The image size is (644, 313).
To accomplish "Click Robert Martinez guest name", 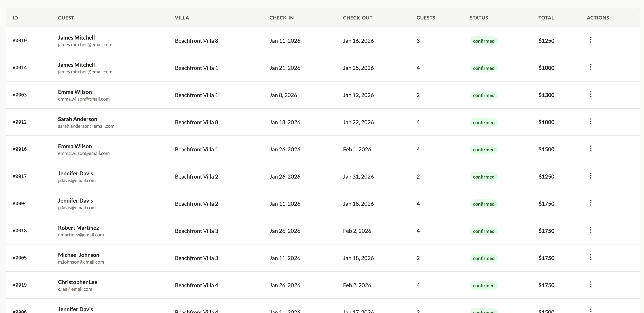I will click(78, 228).
